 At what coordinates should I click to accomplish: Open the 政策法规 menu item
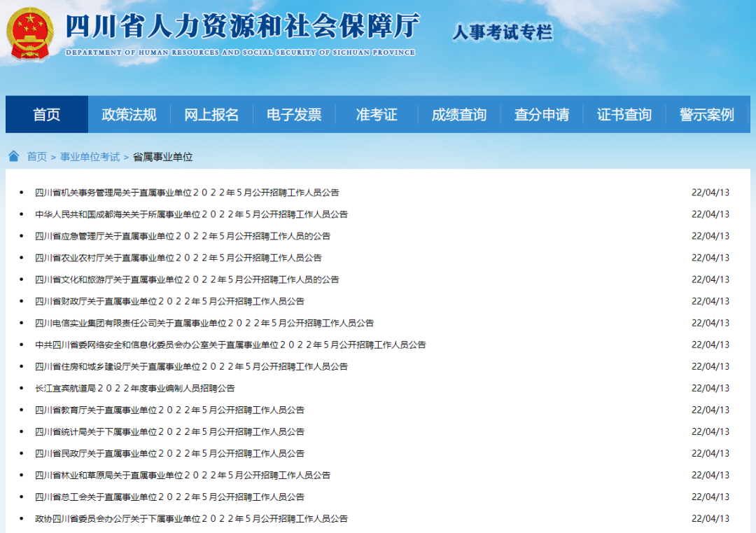[129, 115]
